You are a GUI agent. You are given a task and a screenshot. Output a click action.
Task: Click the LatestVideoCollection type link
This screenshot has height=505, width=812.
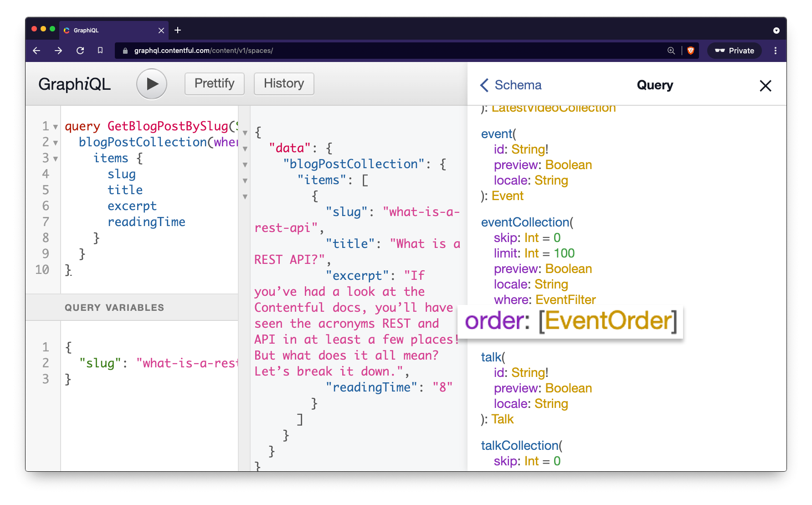[554, 108]
